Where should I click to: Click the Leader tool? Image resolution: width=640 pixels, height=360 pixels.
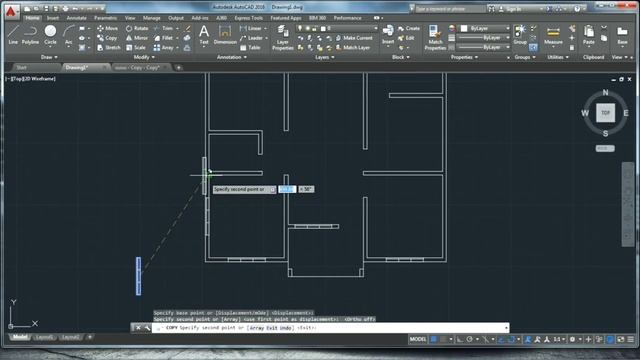251,38
